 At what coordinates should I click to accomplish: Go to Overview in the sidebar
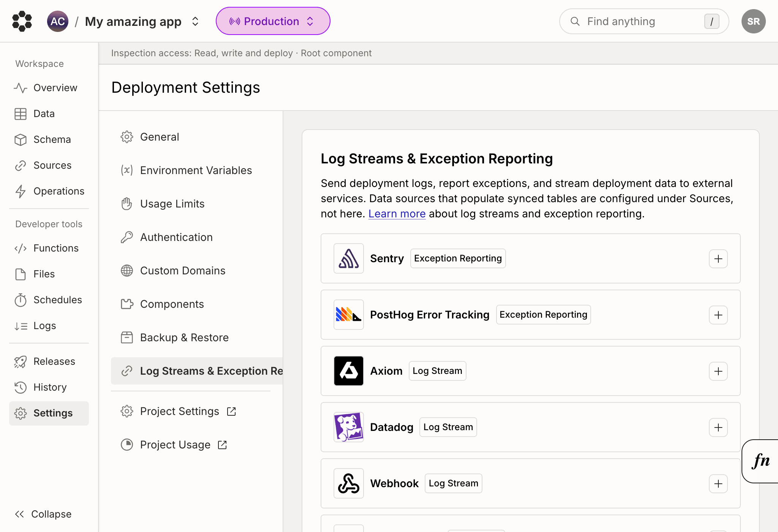49,88
